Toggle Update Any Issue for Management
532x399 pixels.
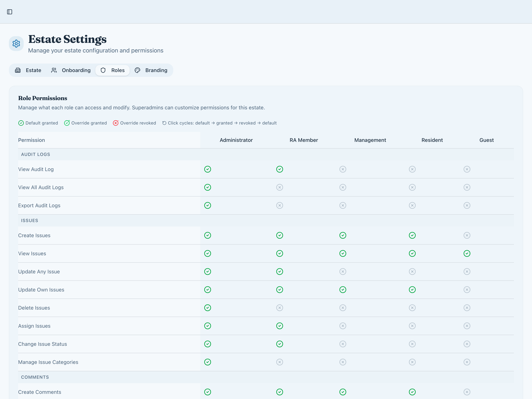click(x=343, y=272)
